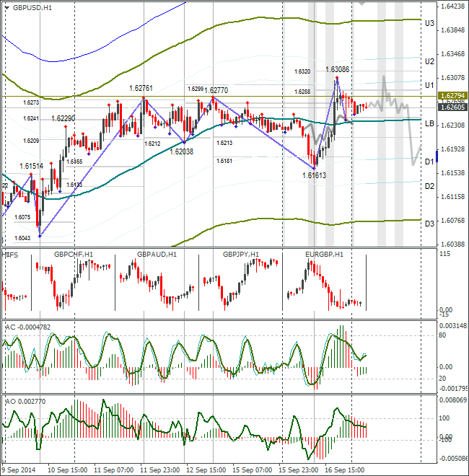Click the axis price 1.64238
469x476 pixels.
click(x=452, y=6)
